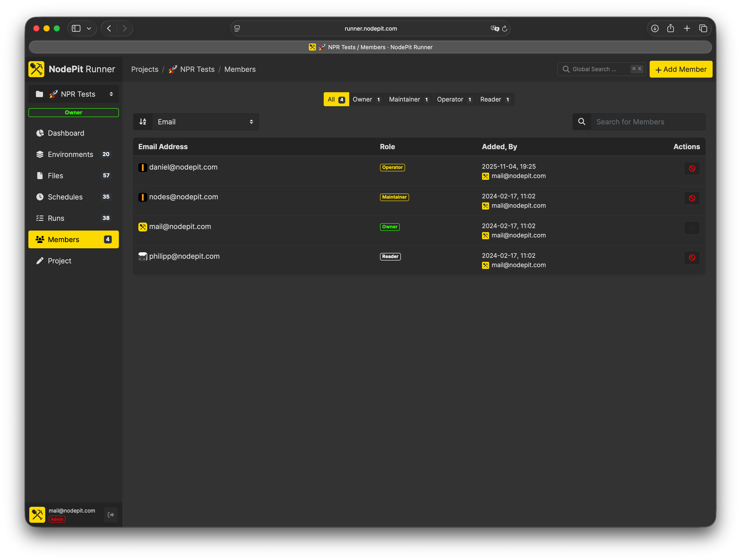The height and width of the screenshot is (560, 741).
Task: Filter members by Owner tab
Action: pyautogui.click(x=367, y=100)
